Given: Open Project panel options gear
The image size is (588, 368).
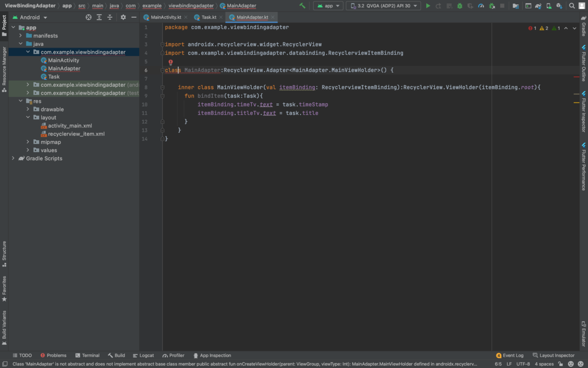Looking at the screenshot, I should coord(123,17).
